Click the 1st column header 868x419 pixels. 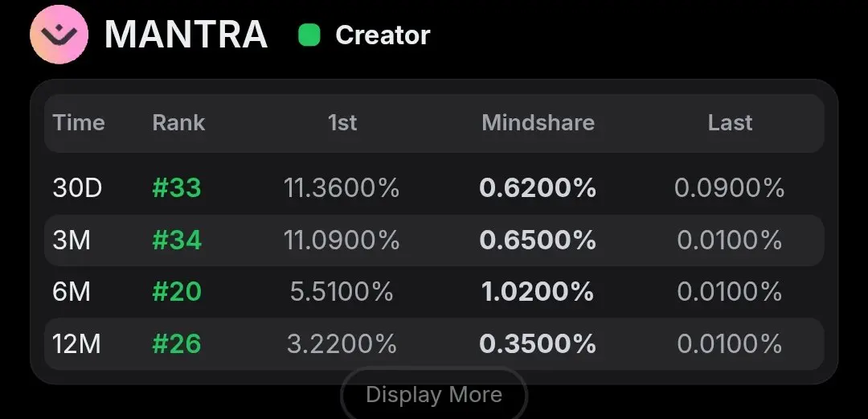click(342, 123)
